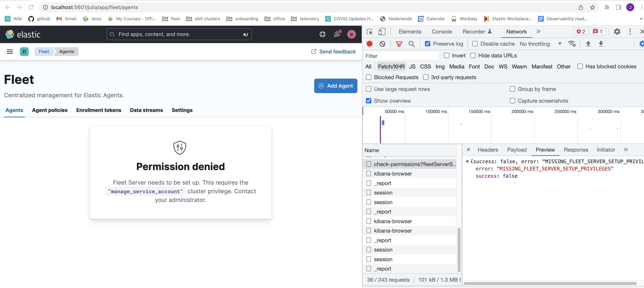Click the inspect element picker icon

tap(370, 32)
